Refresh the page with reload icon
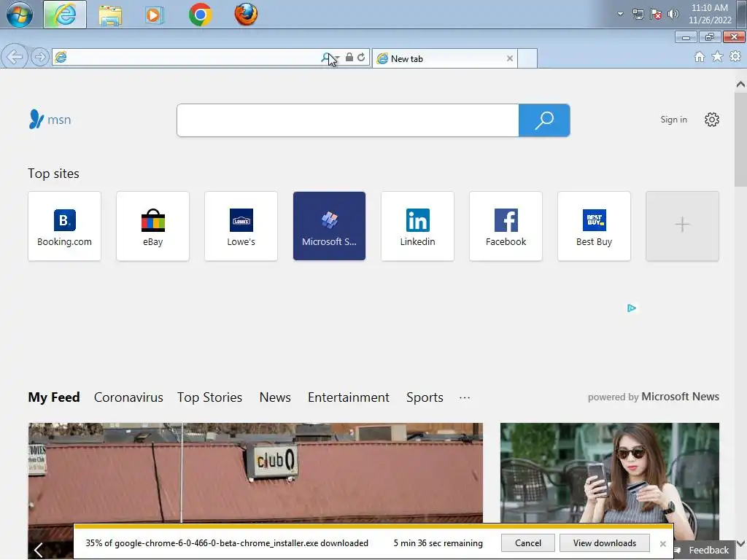747x560 pixels. coord(361,57)
